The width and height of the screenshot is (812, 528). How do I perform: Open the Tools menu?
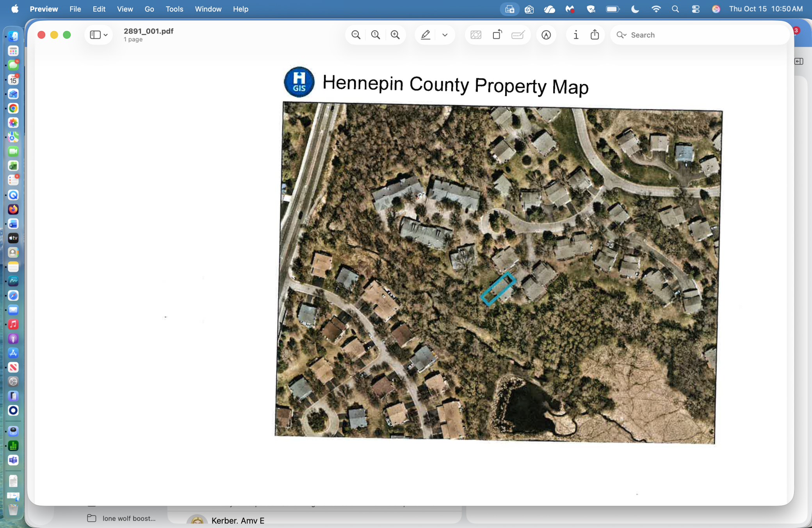pyautogui.click(x=174, y=9)
